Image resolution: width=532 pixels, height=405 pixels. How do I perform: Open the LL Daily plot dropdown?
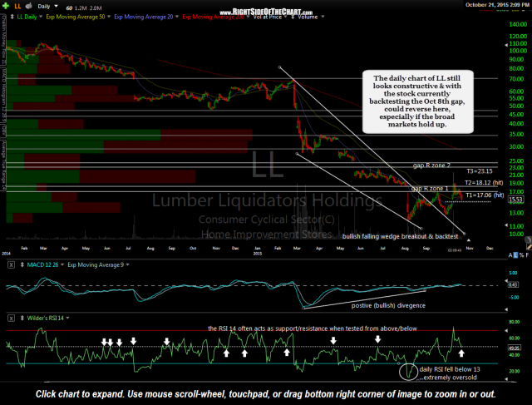click(41, 17)
